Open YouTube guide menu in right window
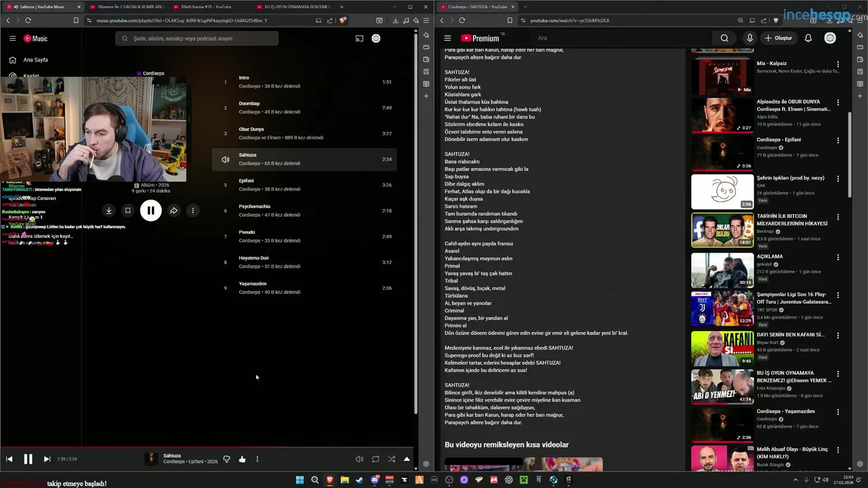Viewport: 868px width, 488px height. click(447, 39)
